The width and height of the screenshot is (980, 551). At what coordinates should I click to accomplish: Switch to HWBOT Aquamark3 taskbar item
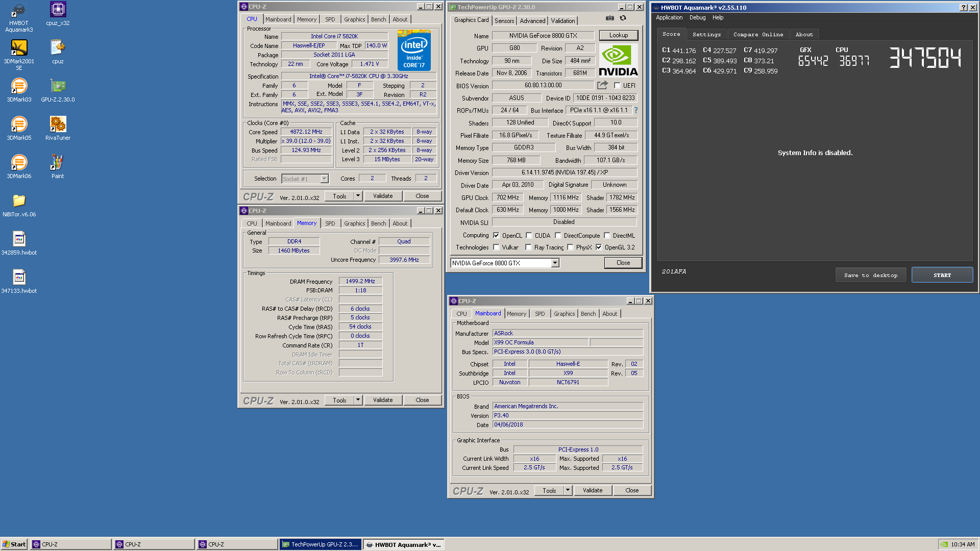[x=403, y=544]
